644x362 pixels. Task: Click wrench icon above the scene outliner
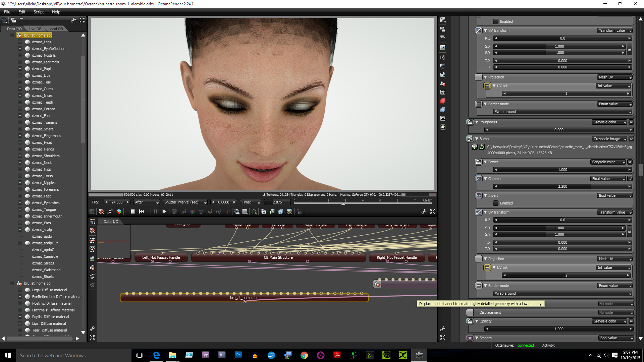click(73, 20)
